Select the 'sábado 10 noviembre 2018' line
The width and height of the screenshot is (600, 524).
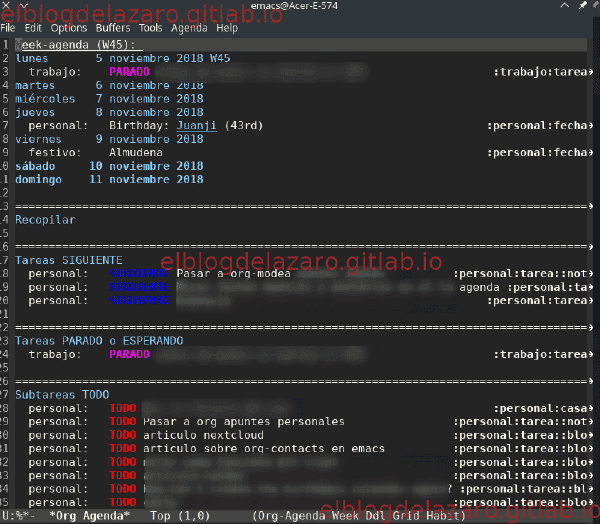coord(109,166)
